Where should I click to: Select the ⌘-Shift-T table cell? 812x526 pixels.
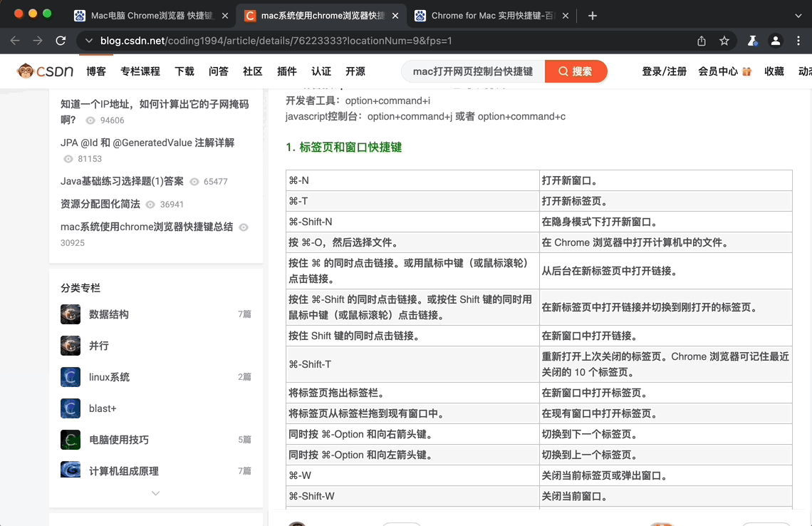(412, 364)
